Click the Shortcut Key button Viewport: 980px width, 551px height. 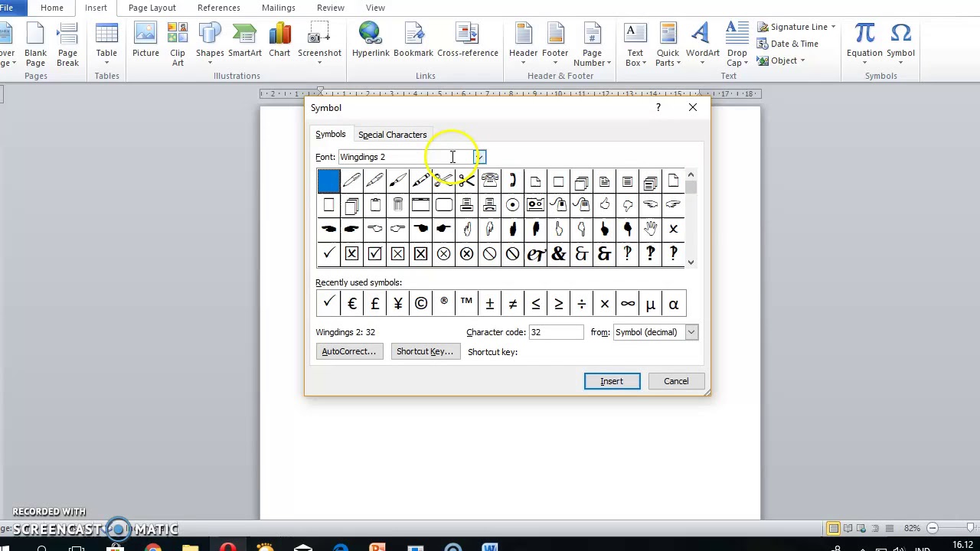point(425,351)
